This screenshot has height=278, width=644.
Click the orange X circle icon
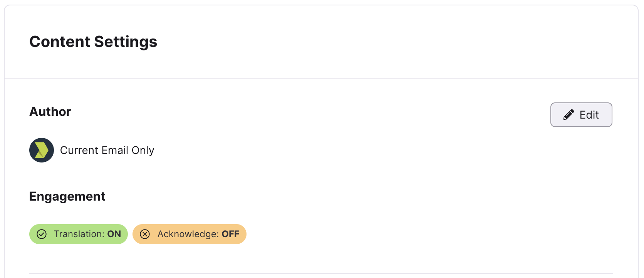(x=145, y=234)
